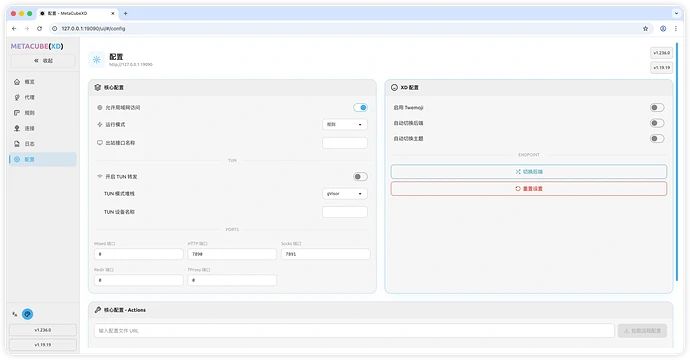Click the red 重置设置 button
Image resolution: width=690 pixels, height=360 pixels.
coord(529,188)
